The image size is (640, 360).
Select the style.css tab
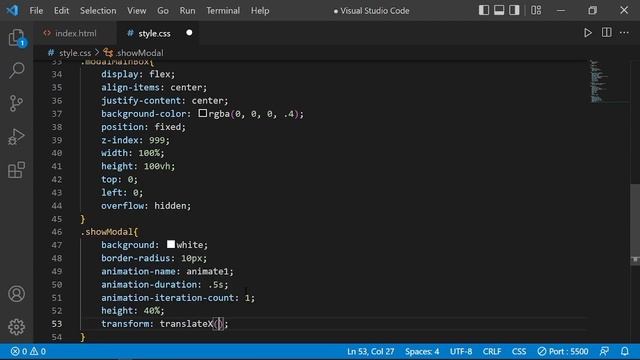(154, 33)
